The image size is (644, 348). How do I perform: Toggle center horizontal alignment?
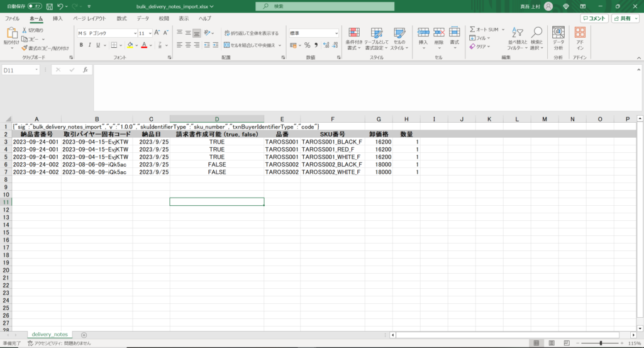click(x=188, y=45)
